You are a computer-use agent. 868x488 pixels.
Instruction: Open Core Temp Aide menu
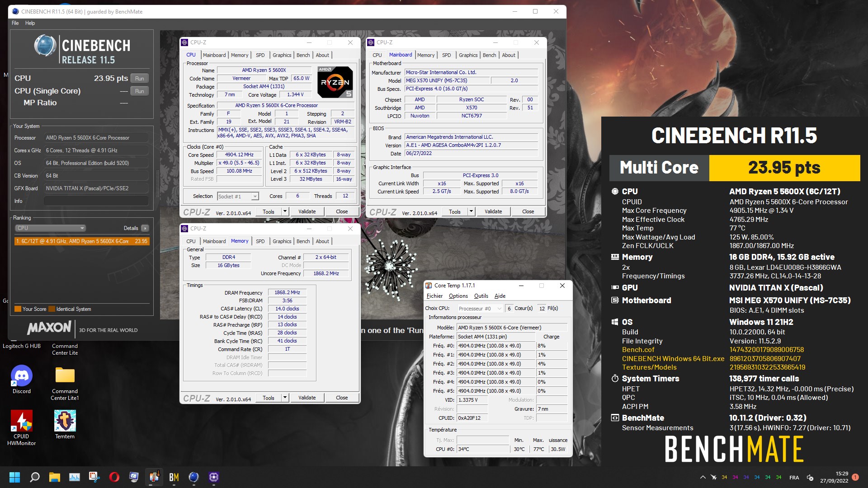click(x=500, y=296)
